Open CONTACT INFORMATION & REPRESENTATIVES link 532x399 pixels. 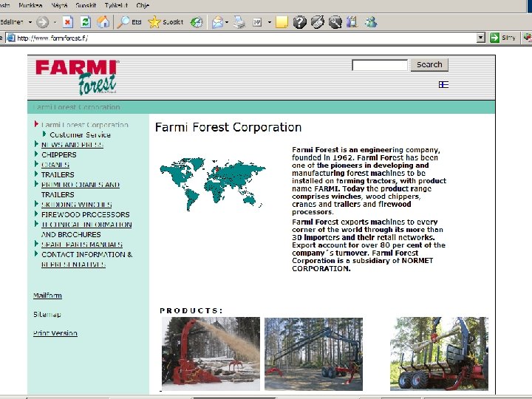(x=87, y=259)
